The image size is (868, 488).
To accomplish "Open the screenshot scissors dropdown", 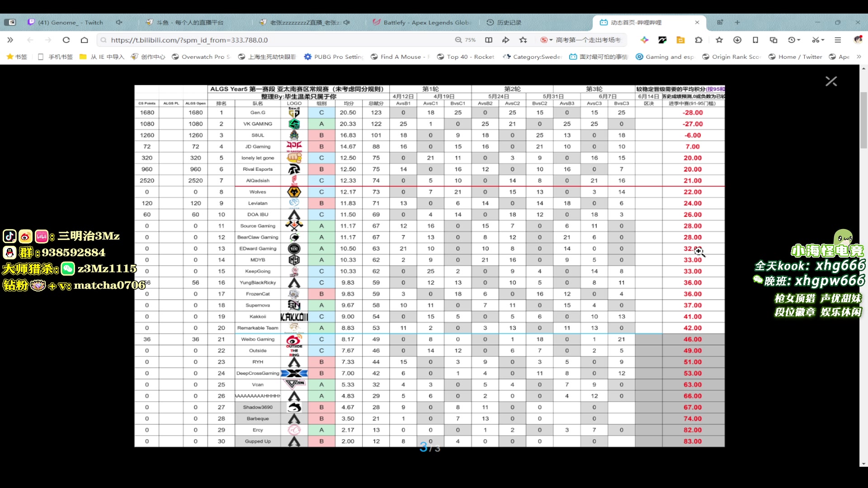I will click(818, 40).
